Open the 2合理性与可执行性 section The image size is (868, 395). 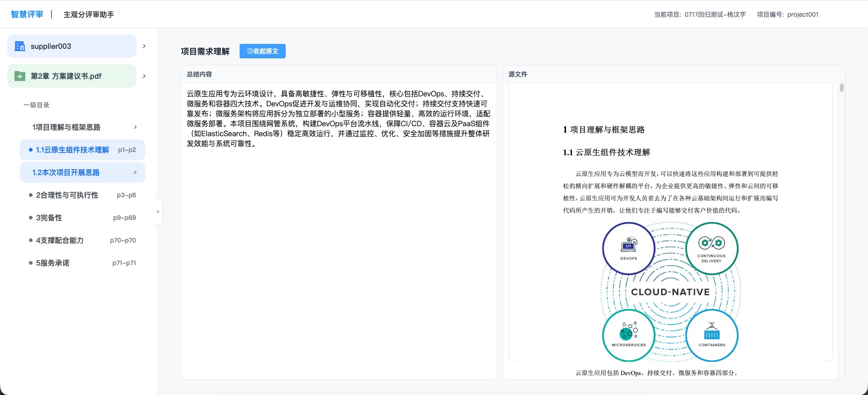coord(67,195)
